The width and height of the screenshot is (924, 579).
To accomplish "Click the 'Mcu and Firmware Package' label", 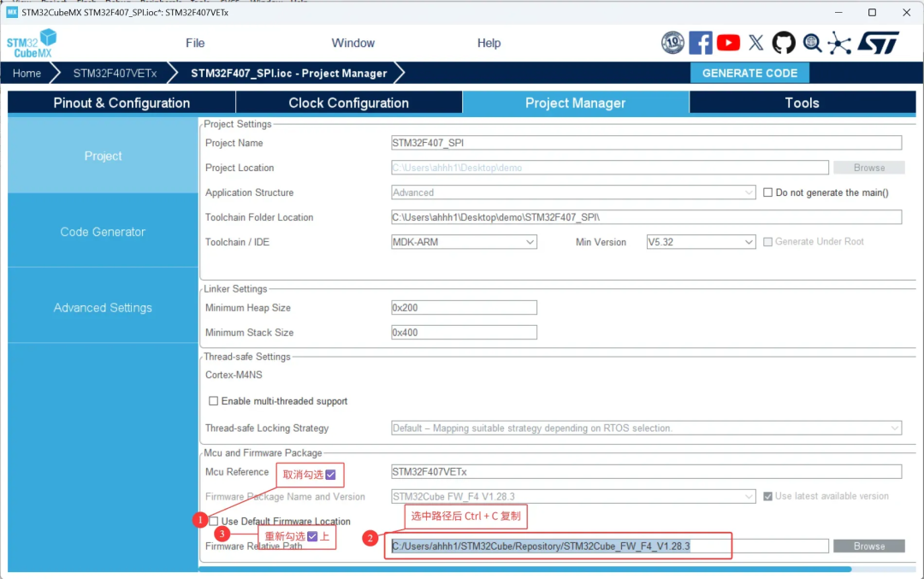I will (x=263, y=453).
